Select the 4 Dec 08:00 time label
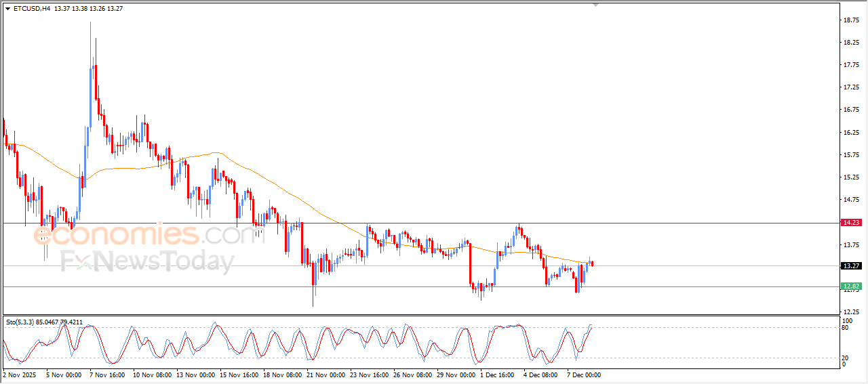 click(540, 375)
